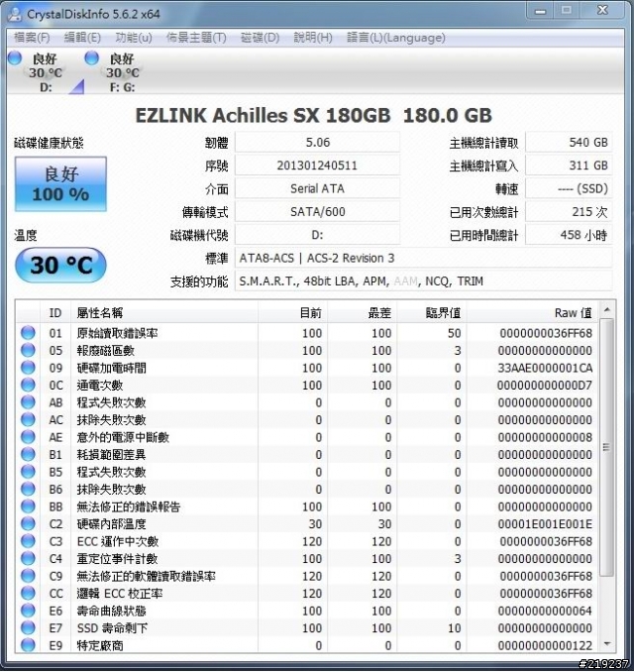Click status orb for attribute AB
Screen dimensions: 634x672
[x=28, y=402]
